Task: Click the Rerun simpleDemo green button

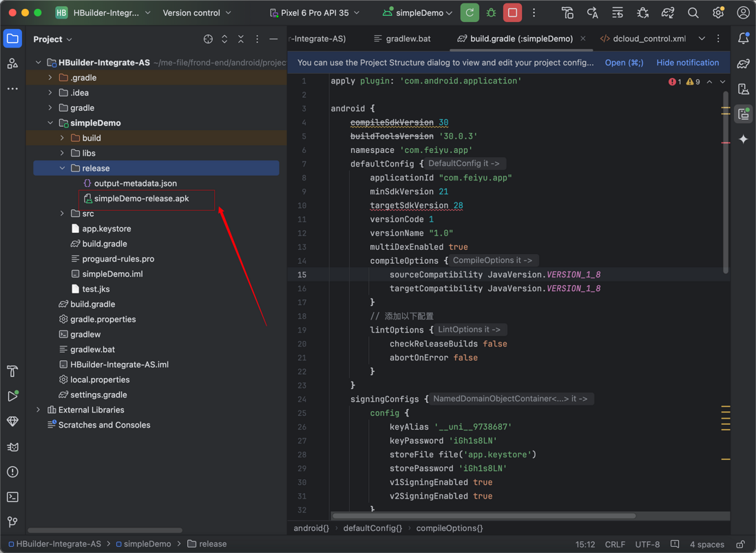Action: pyautogui.click(x=470, y=13)
